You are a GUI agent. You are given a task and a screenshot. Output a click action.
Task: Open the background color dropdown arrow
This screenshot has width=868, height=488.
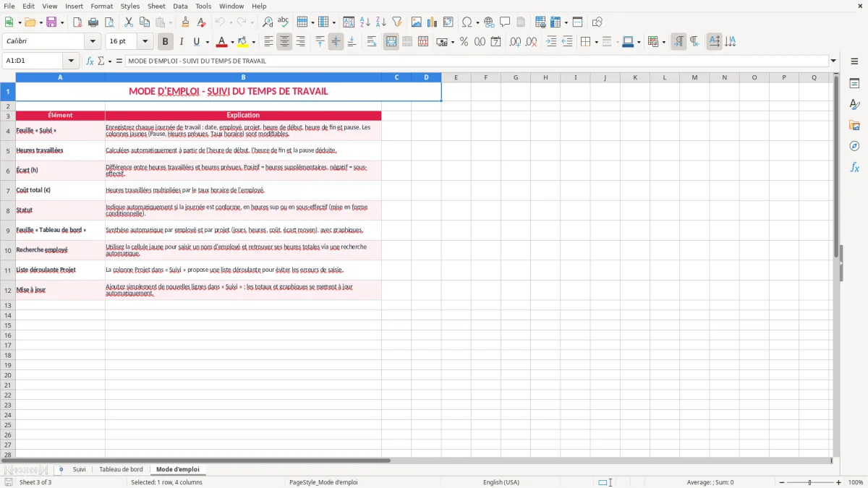(x=253, y=42)
